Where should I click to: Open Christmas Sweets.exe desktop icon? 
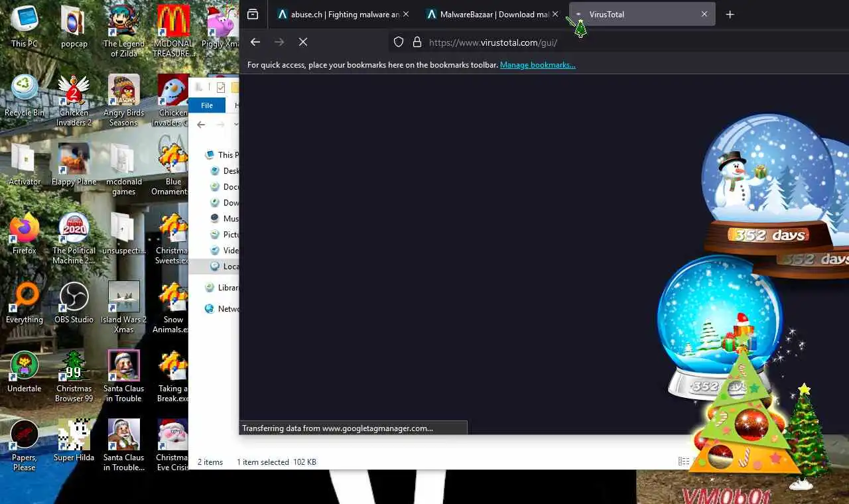171,238
